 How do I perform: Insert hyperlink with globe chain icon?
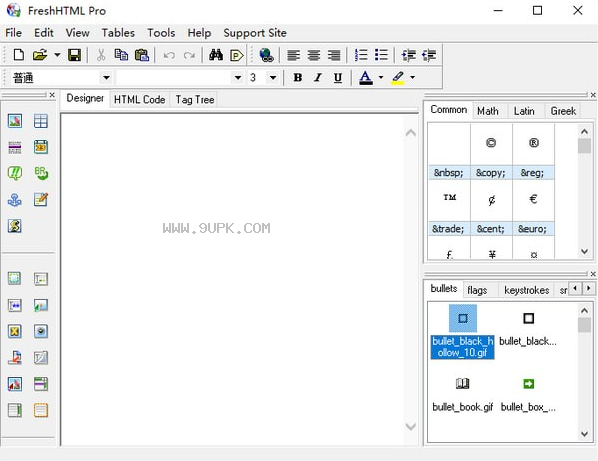(x=266, y=55)
